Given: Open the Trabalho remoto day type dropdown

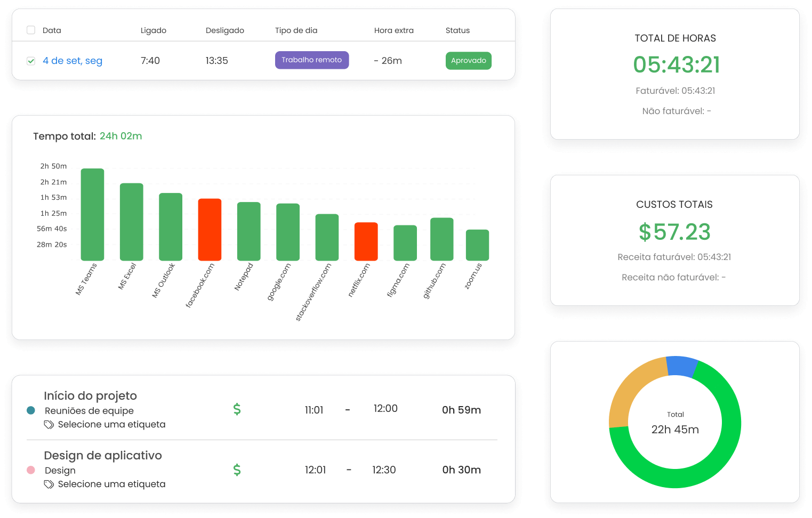Looking at the screenshot, I should (312, 60).
